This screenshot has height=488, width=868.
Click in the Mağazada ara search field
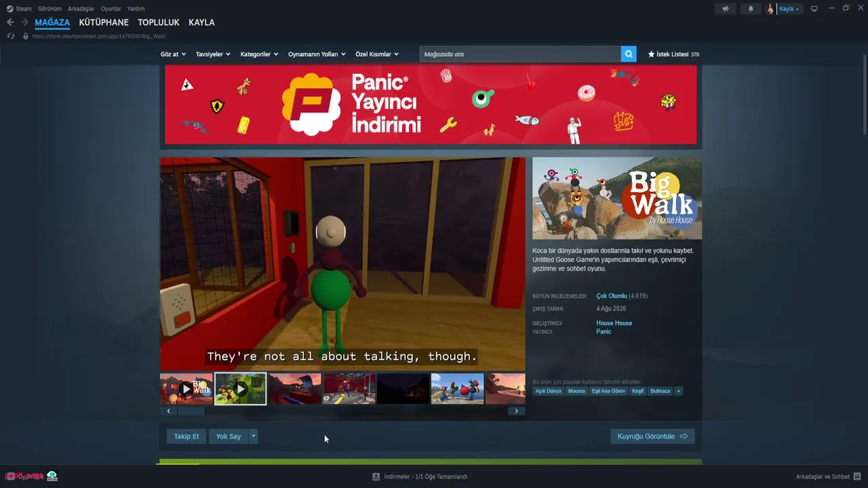point(520,54)
